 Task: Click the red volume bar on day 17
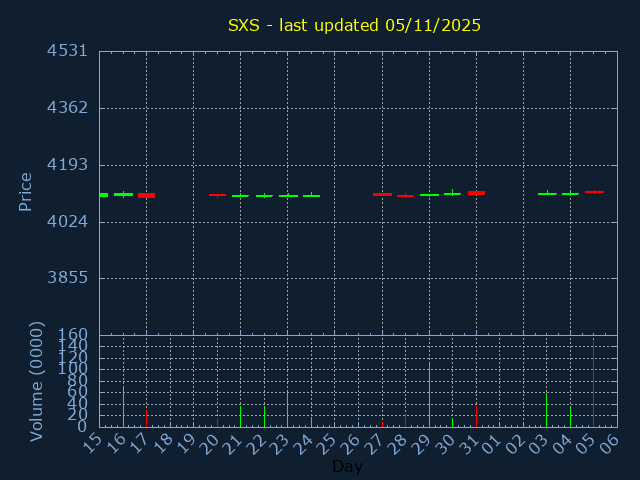pyautogui.click(x=146, y=417)
